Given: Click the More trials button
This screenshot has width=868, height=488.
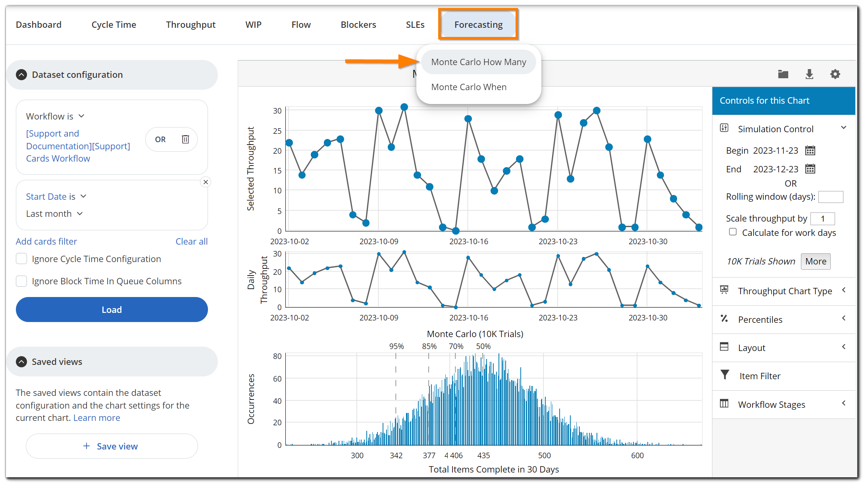Looking at the screenshot, I should [x=816, y=261].
